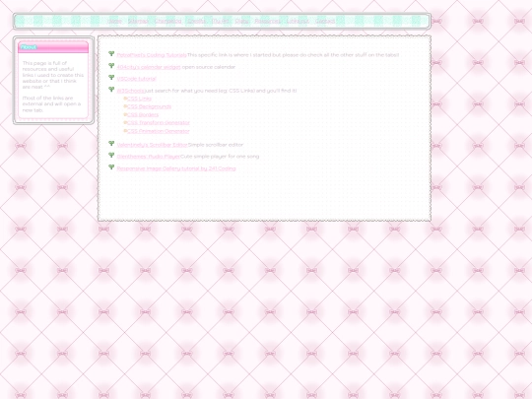
Task: Open the CSS Links sub-link
Action: 140,99
